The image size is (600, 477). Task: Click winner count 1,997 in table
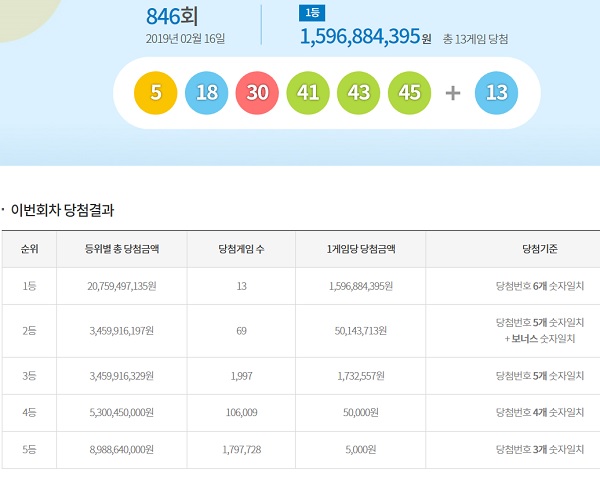[x=241, y=376]
